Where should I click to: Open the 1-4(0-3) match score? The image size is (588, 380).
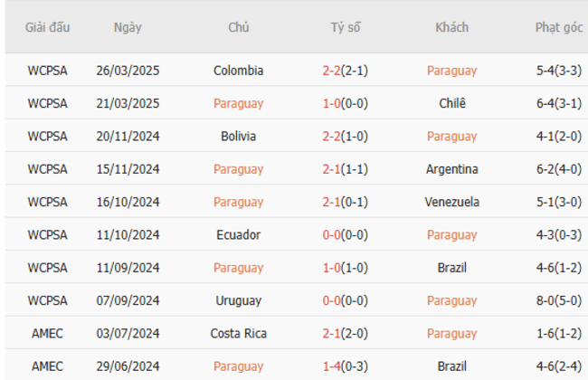[x=345, y=366]
